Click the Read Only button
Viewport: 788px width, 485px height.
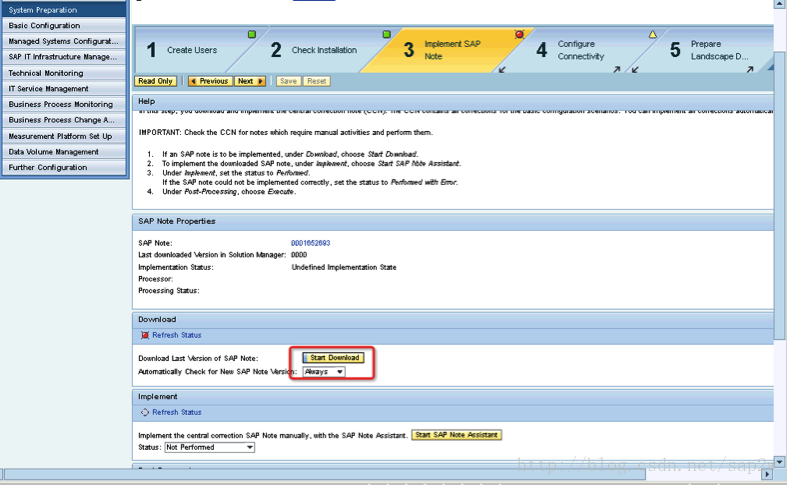pos(155,81)
